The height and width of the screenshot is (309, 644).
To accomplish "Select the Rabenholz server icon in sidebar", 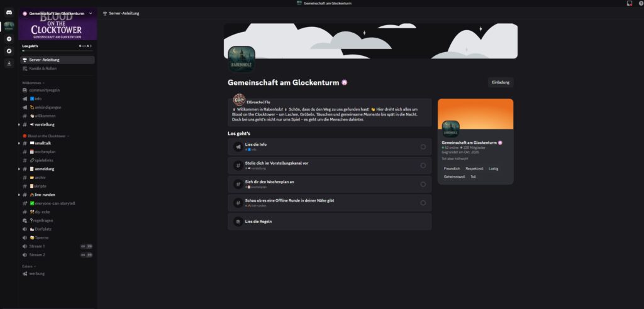I will pyautogui.click(x=9, y=26).
